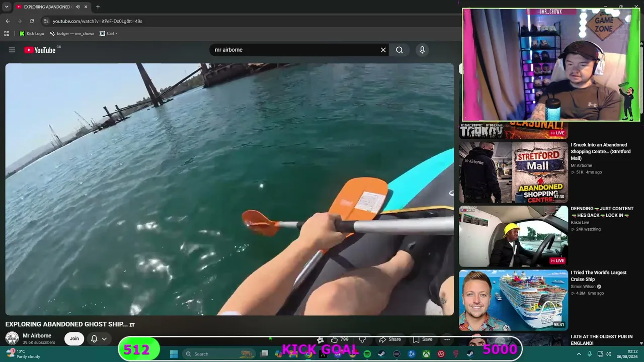Click the '39.6K subscribers' text
644x362 pixels.
(x=39, y=342)
